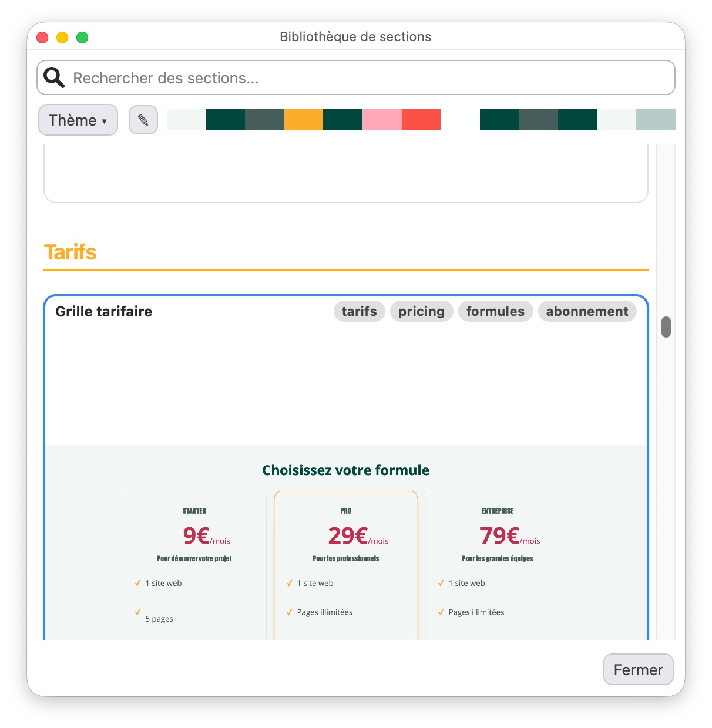The width and height of the screenshot is (712, 728).
Task: Click the 'formules' tag
Action: (x=496, y=311)
